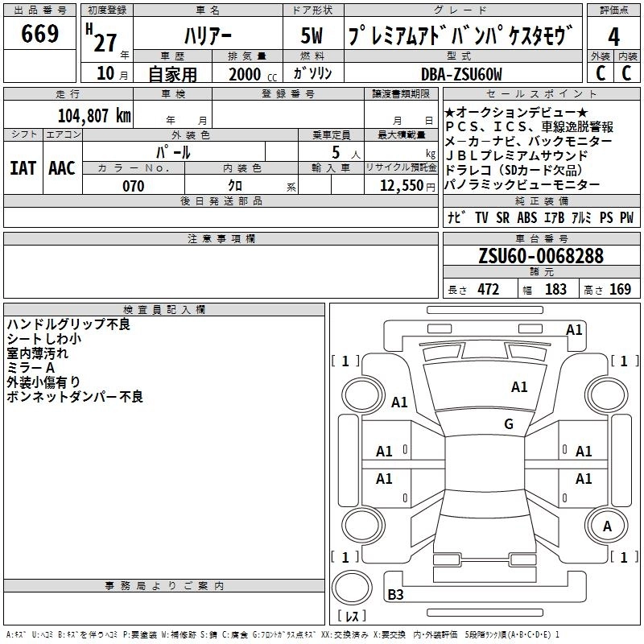Image resolution: width=644 pixels, height=644 pixels.
Task: Select the overall evaluation score 4
Action: point(614,35)
